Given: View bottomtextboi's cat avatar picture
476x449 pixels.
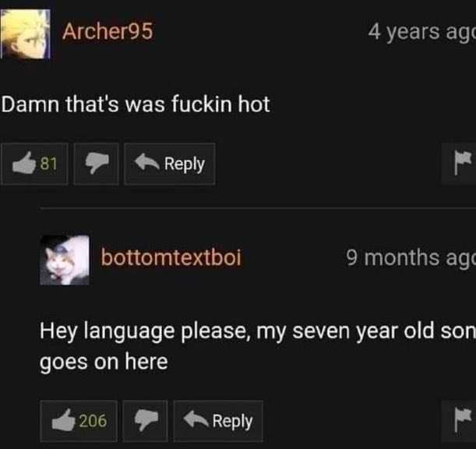Looking at the screenshot, I should coord(65,260).
